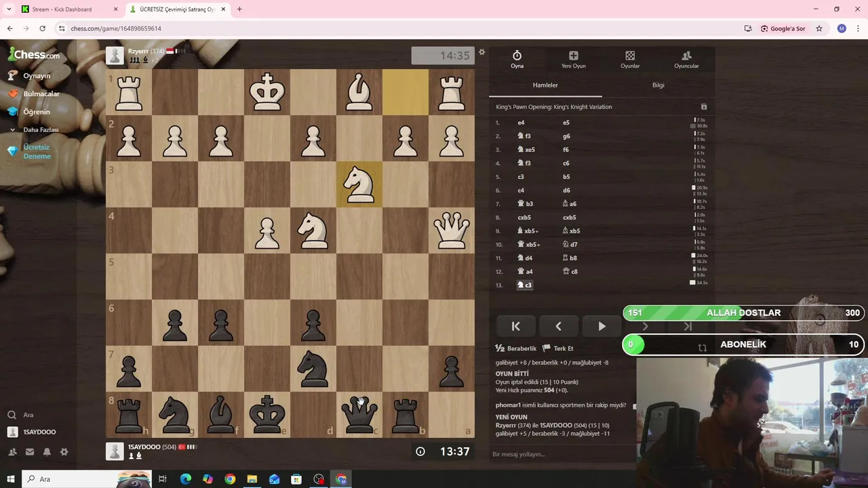868x488 pixels.
Task: Click the Windows taskbar search box
Action: point(87,479)
